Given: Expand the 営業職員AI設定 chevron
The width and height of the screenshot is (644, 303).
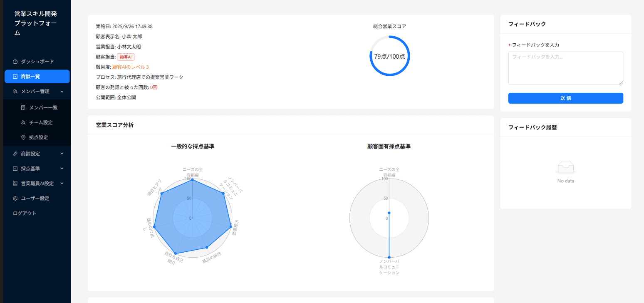Looking at the screenshot, I should pos(62,183).
